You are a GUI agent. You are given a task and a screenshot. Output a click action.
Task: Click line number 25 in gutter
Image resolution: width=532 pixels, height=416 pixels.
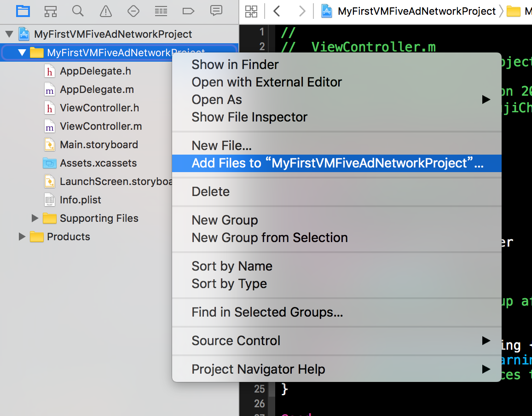coord(259,388)
